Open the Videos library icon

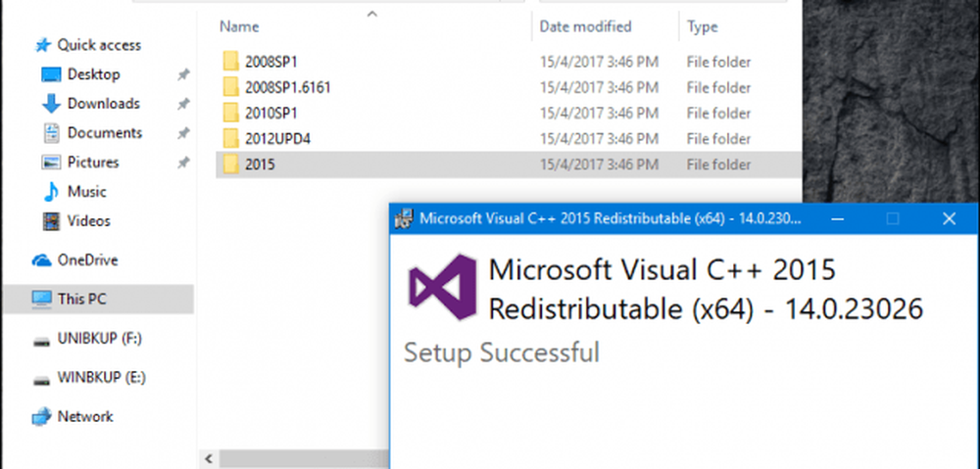click(x=51, y=221)
